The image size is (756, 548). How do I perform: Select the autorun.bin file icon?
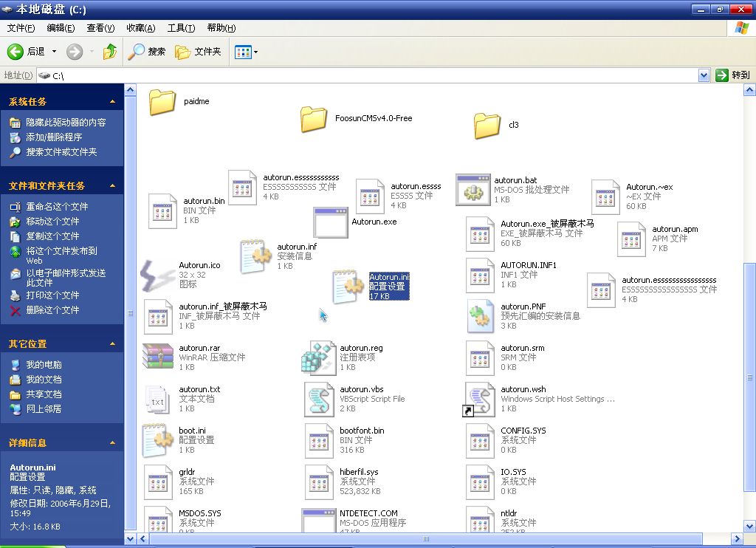[162, 210]
